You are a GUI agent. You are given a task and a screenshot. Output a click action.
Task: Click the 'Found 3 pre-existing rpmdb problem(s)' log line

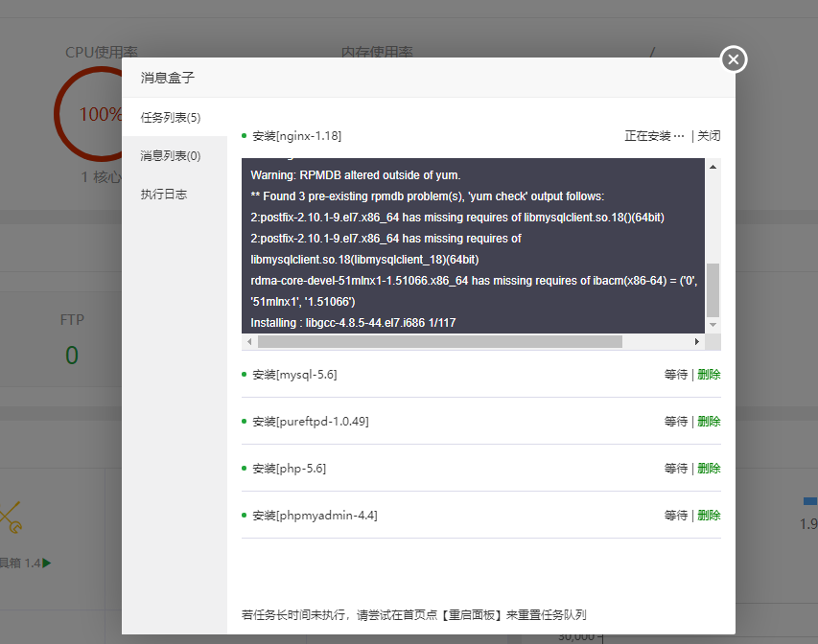[428, 196]
